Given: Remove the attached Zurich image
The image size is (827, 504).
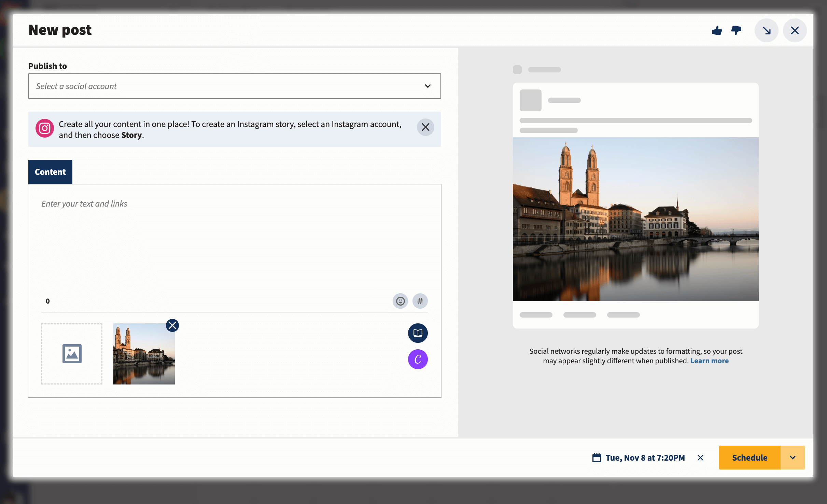Looking at the screenshot, I should click(172, 325).
